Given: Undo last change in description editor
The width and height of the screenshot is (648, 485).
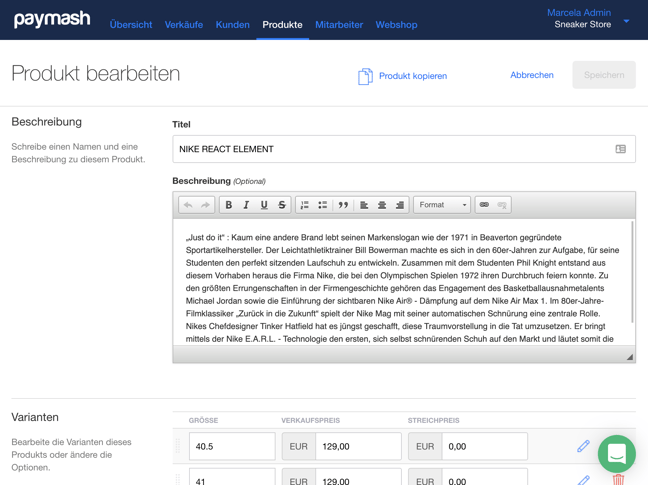Looking at the screenshot, I should (x=188, y=205).
